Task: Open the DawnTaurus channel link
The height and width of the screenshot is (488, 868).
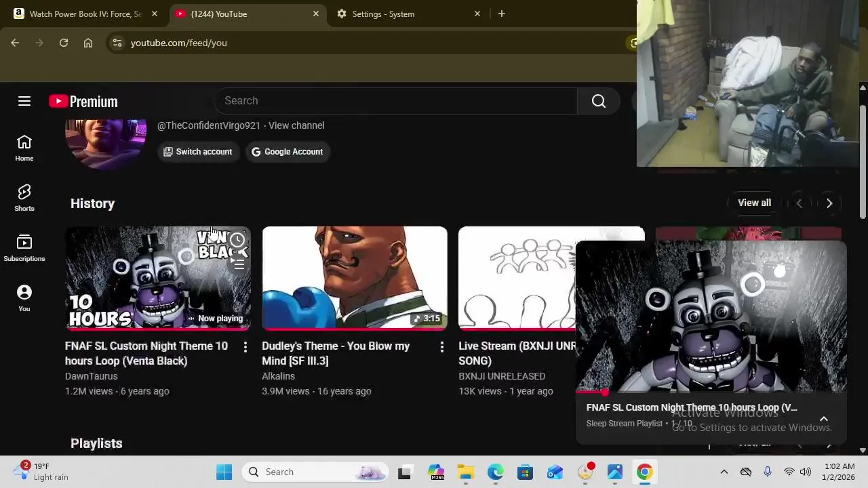Action: click(91, 376)
